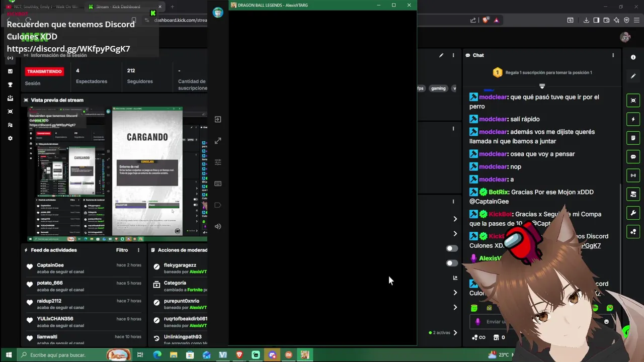This screenshot has width=644, height=362.
Task: Click the Dragon Ball Legends taskbar icon
Action: click(305, 355)
